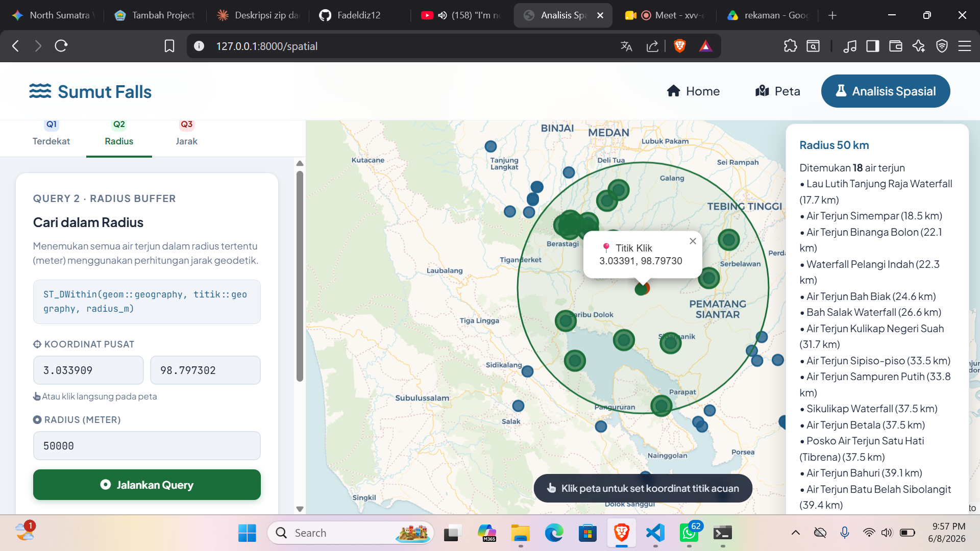The height and width of the screenshot is (551, 980).
Task: Open File Explorer from the taskbar
Action: (x=520, y=533)
